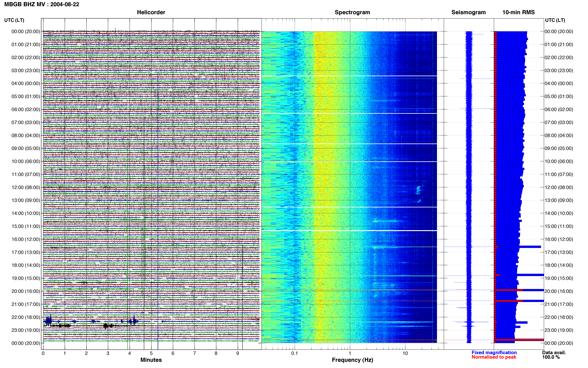Click the topmost 00:00 (20:00) label beside the Helicorder

coord(26,31)
